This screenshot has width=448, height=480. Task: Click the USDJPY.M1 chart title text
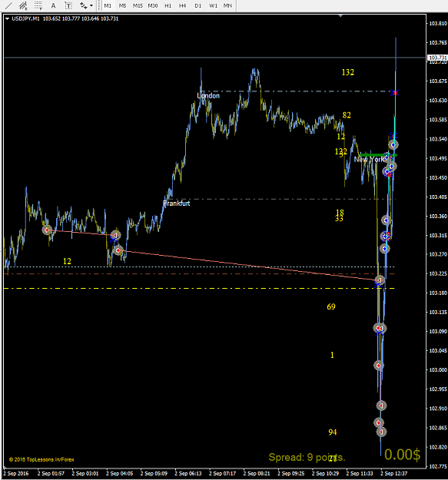(25, 18)
